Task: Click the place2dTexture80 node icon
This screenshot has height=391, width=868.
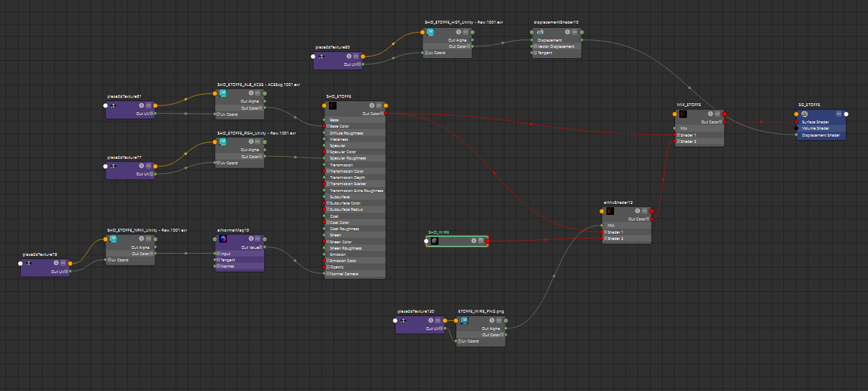Action: (322, 56)
